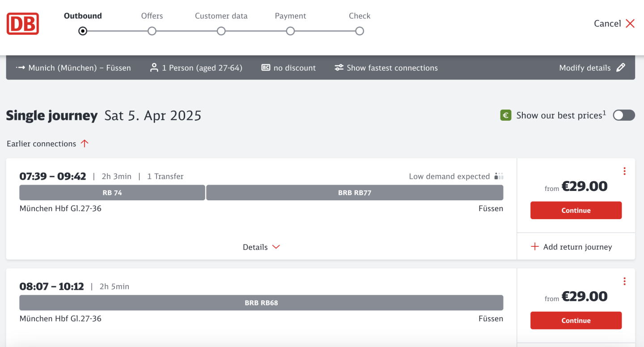The image size is (644, 347).
Task: Click the Sat 5. Apr 2025 date
Action: click(x=153, y=116)
